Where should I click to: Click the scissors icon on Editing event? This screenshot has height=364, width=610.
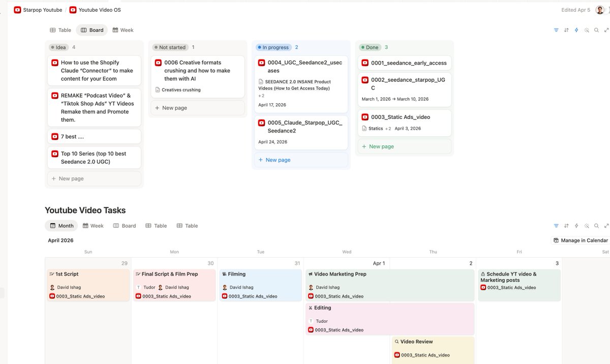point(310,308)
